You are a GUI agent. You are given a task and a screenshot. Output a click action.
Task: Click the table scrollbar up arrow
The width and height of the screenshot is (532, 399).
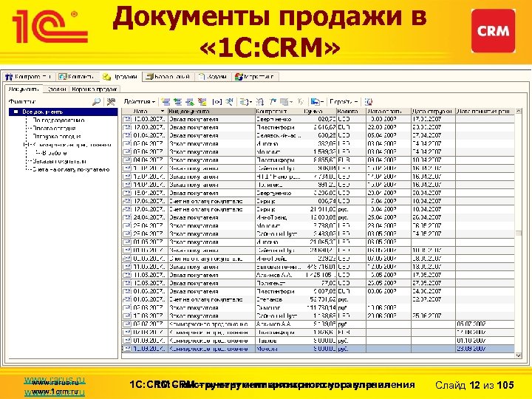click(518, 112)
